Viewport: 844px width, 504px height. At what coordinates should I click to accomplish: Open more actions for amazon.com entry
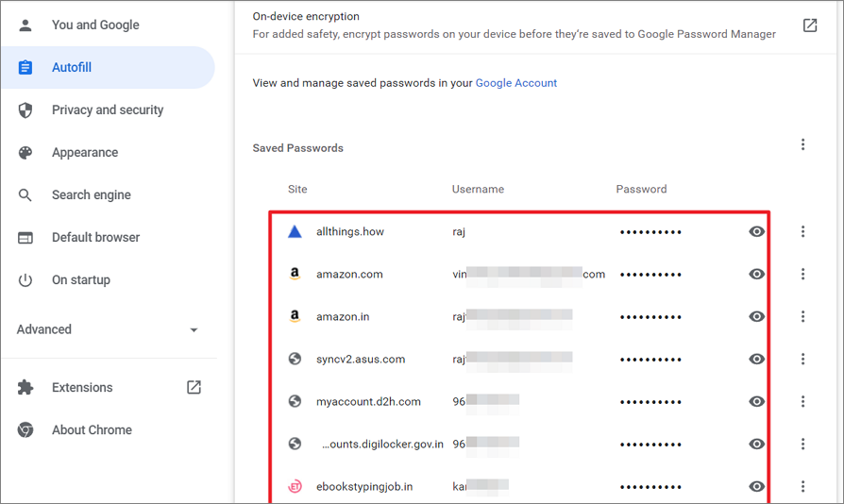(802, 274)
